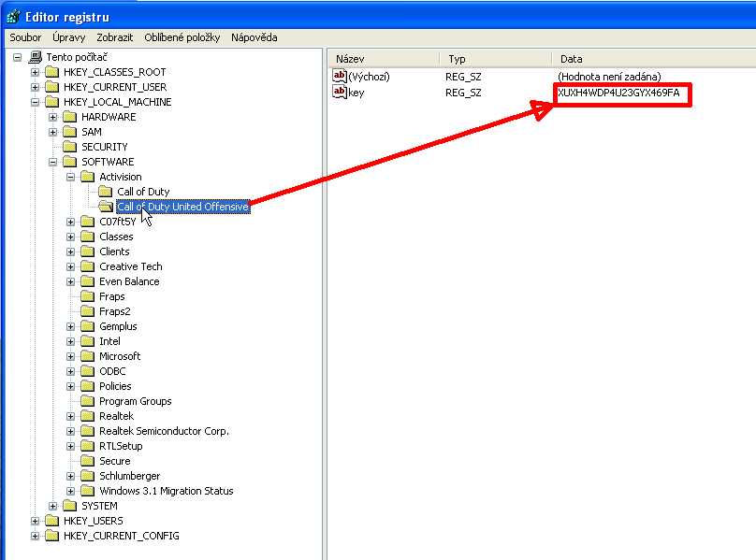Click the Tento počítač computer icon
The image size is (756, 560).
(x=36, y=57)
